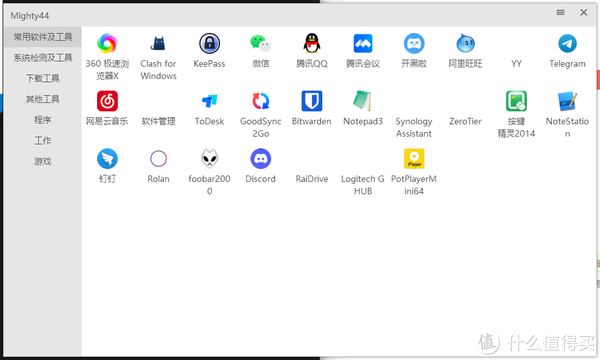The width and height of the screenshot is (600, 360).
Task: Launch Discord
Action: click(261, 158)
